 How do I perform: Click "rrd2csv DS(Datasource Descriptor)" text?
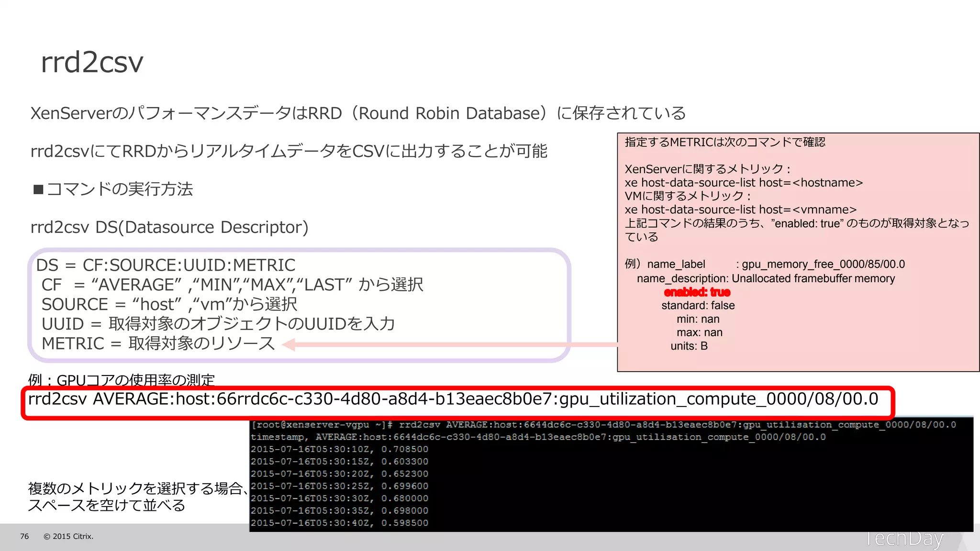pos(169,227)
